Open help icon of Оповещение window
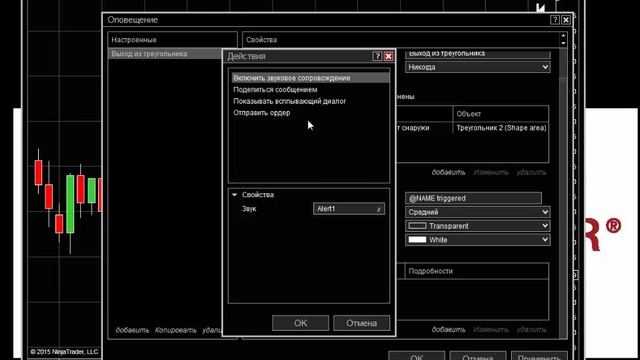The height and width of the screenshot is (360, 640). [x=555, y=20]
